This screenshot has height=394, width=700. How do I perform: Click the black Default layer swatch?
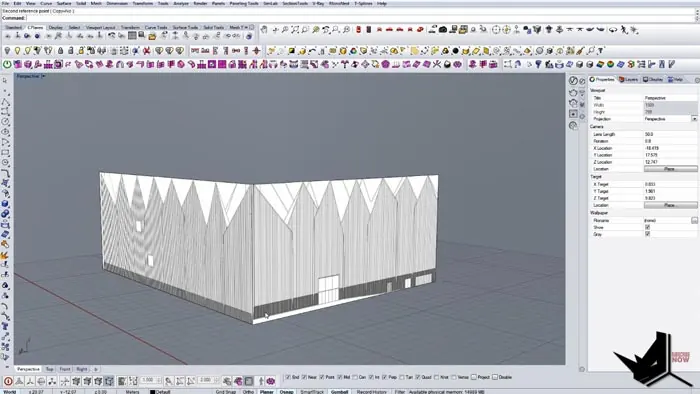point(152,392)
